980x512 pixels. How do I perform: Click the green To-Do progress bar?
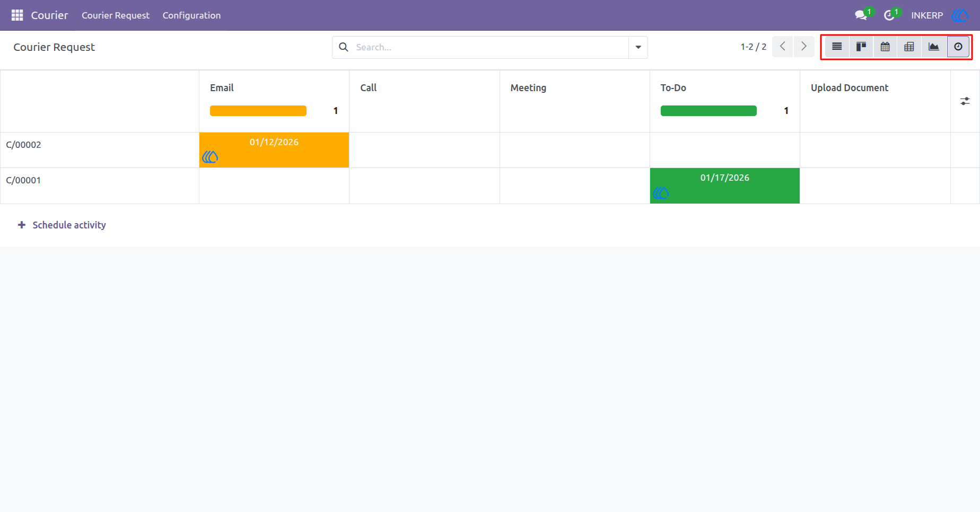tap(708, 111)
